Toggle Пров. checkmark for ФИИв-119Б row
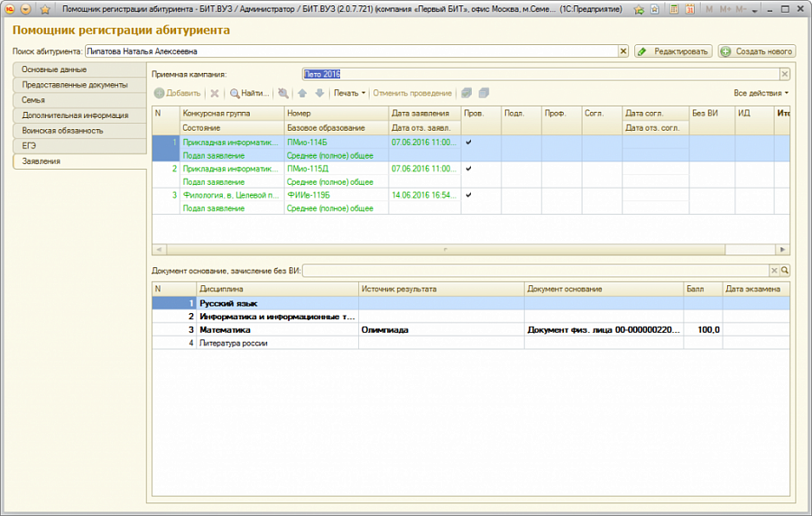Viewport: 812px width, 516px height. (x=468, y=195)
